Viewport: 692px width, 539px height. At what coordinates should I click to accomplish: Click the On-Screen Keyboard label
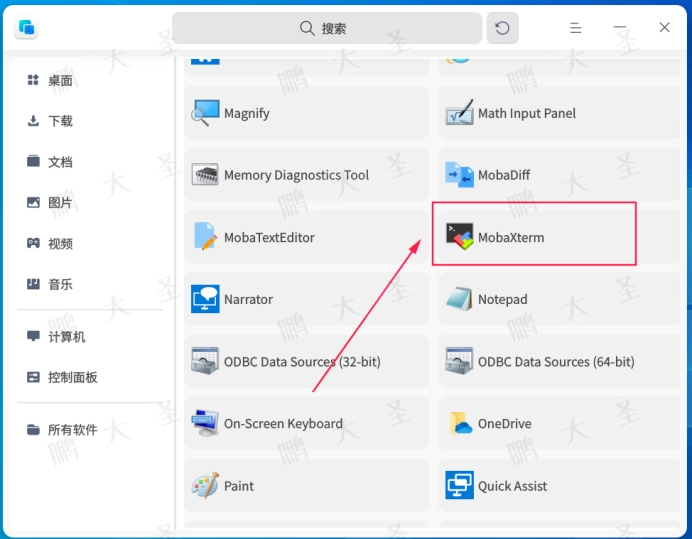coord(283,424)
